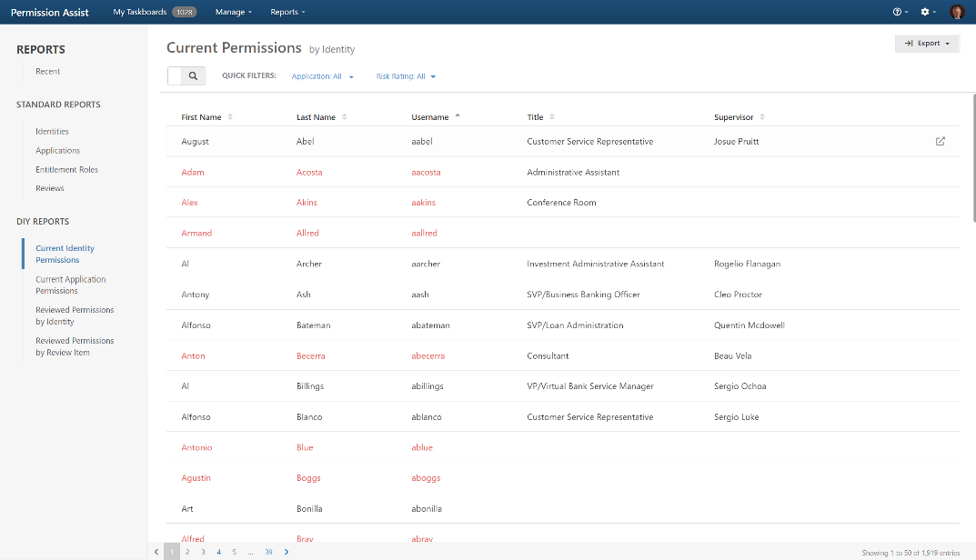Open the settings gear menu

pyautogui.click(x=927, y=12)
